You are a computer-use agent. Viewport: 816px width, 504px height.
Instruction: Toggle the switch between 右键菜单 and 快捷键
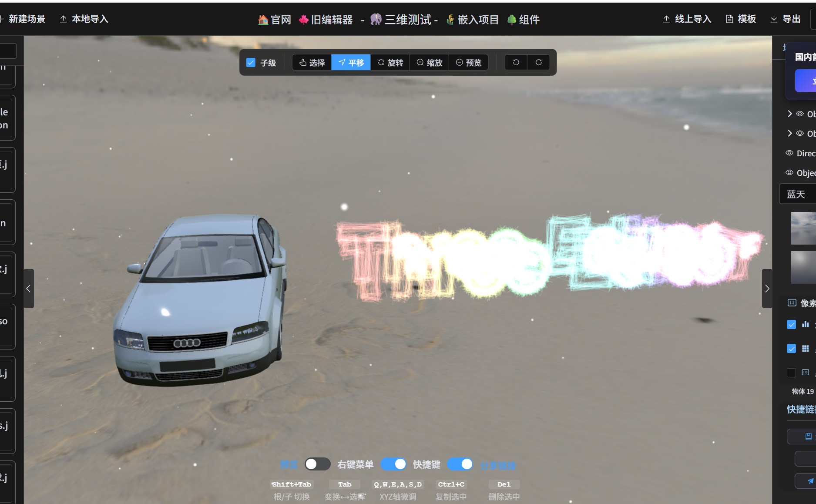coord(393,464)
